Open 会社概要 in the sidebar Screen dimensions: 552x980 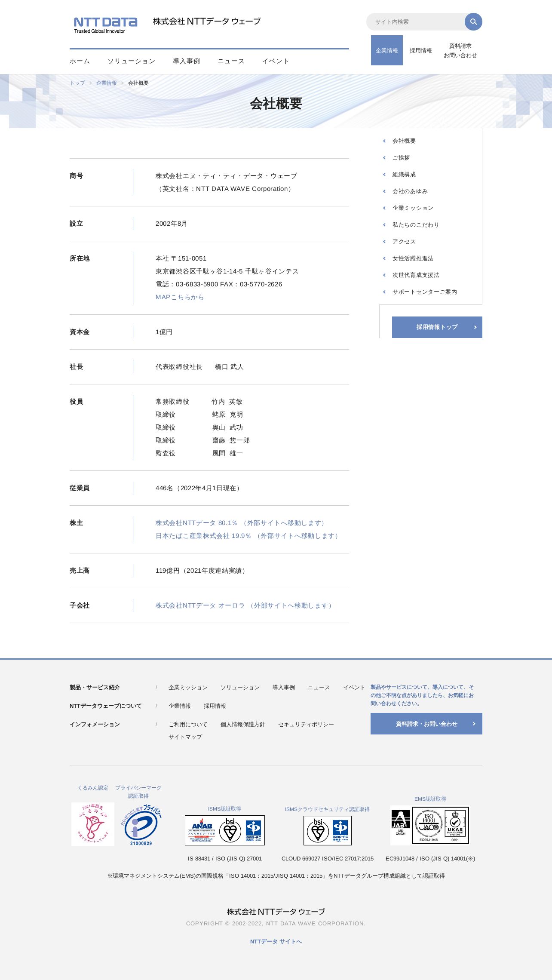tap(404, 141)
